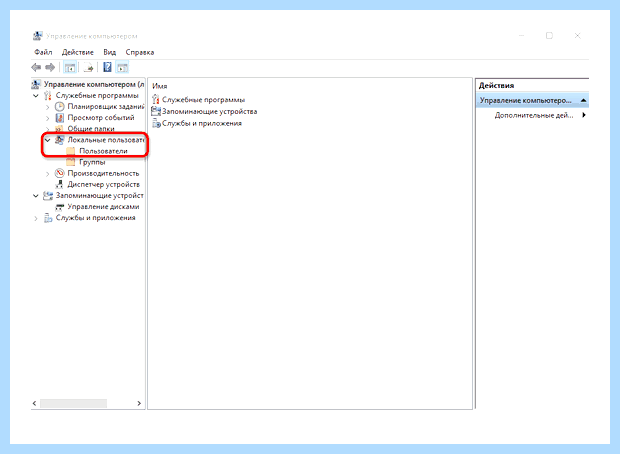The image size is (620, 454).
Task: Click the Управление компьютером header in Actions
Action: pos(532,100)
